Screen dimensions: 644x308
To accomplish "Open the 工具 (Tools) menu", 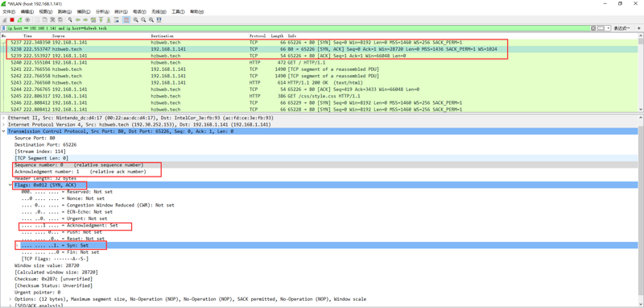I will (x=178, y=12).
